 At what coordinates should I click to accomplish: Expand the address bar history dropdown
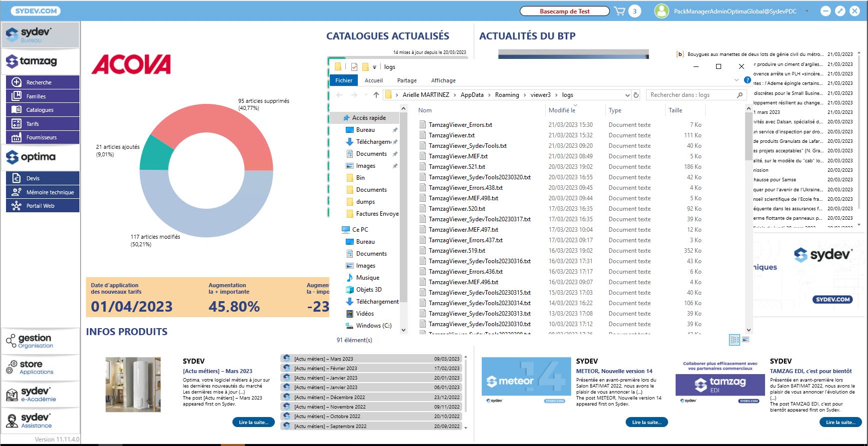coord(628,95)
